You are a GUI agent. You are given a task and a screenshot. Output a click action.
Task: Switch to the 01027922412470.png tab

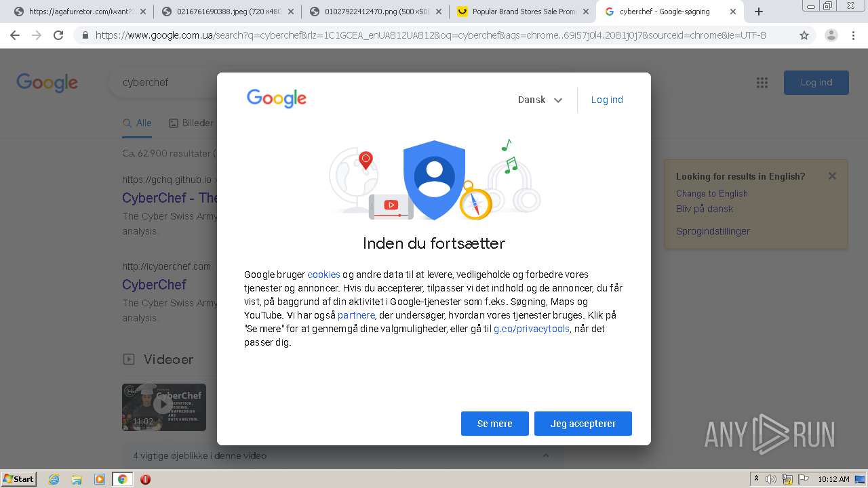coord(376,12)
